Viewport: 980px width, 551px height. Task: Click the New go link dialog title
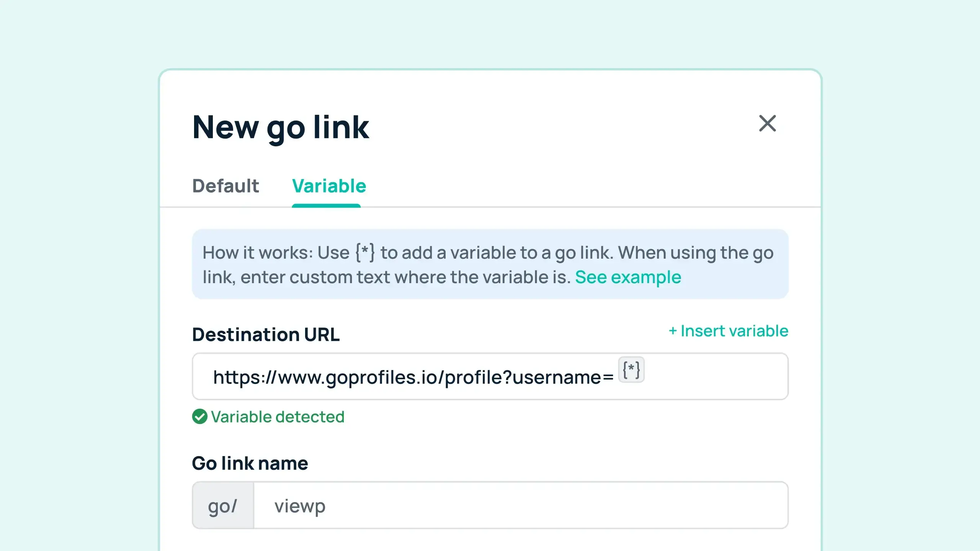coord(280,127)
